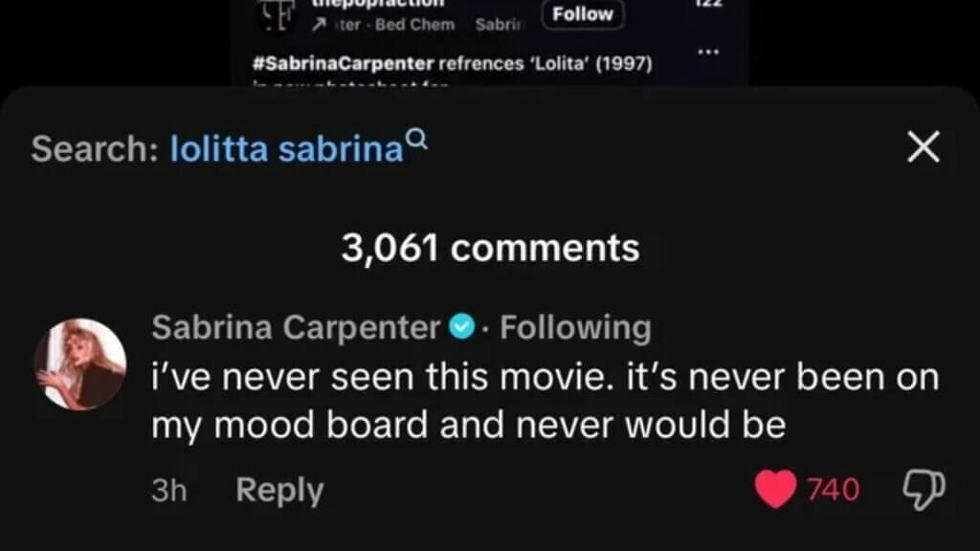Tap the blue verified badge
This screenshot has height=551, width=980.
click(462, 327)
